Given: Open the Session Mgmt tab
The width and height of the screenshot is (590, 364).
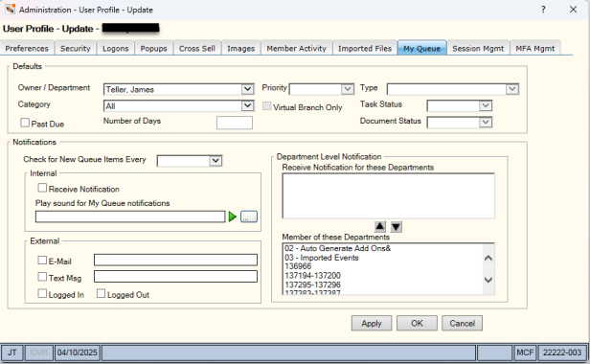Looking at the screenshot, I should click(x=478, y=48).
